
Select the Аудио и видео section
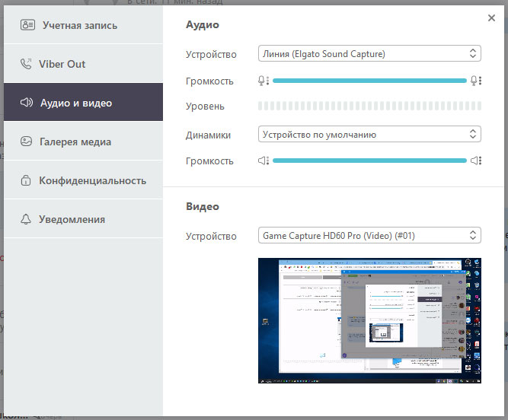tap(83, 102)
